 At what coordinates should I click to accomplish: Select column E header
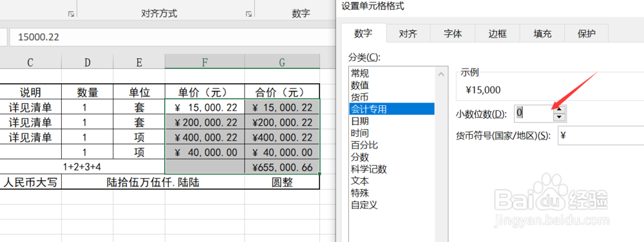coord(139,62)
